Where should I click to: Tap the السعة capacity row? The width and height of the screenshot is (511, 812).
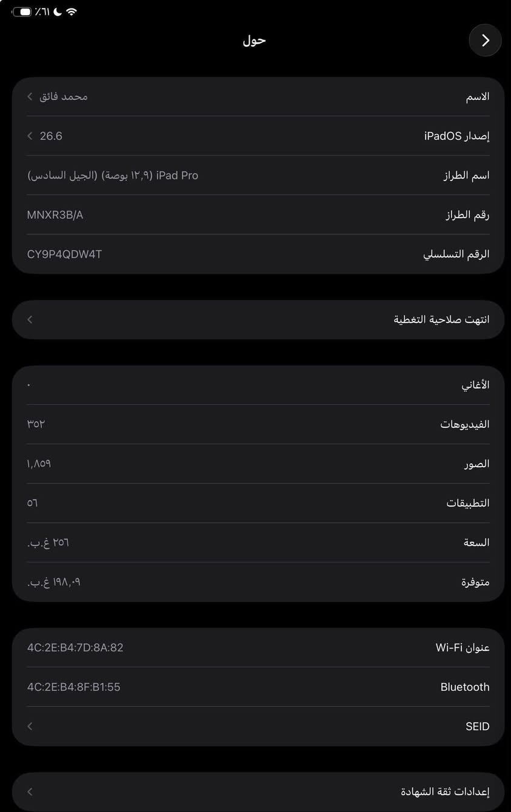[x=258, y=542]
